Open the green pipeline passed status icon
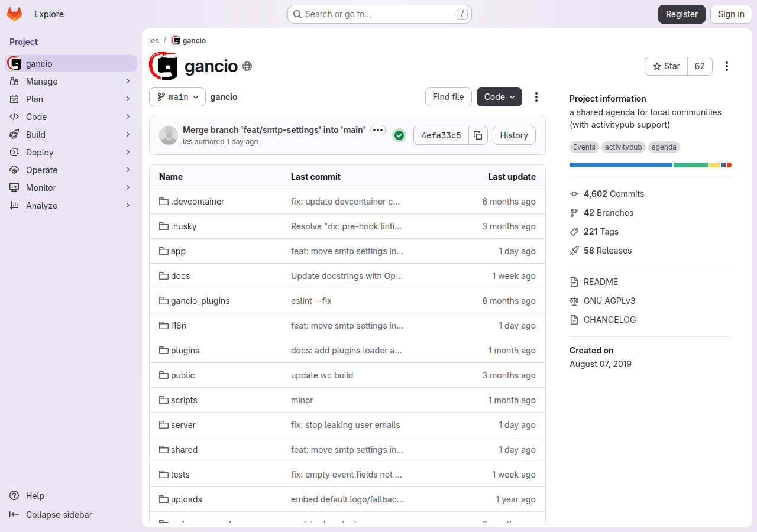The image size is (757, 532). pyautogui.click(x=399, y=135)
